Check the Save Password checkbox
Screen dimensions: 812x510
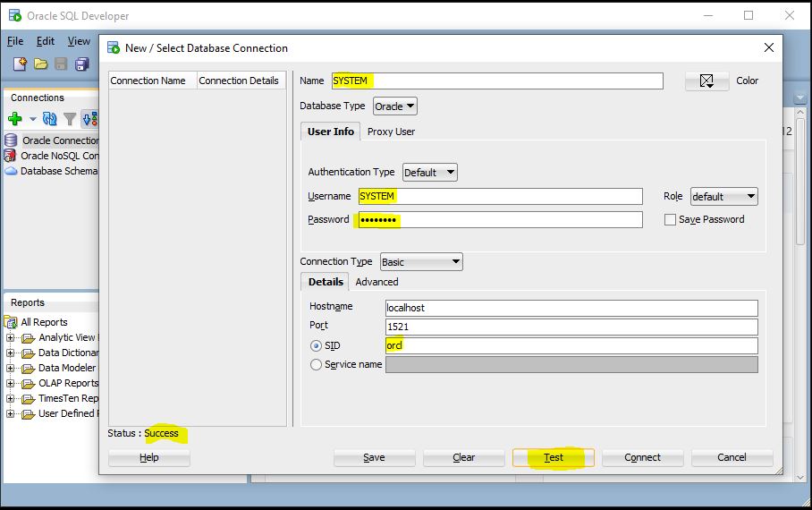[x=670, y=220]
